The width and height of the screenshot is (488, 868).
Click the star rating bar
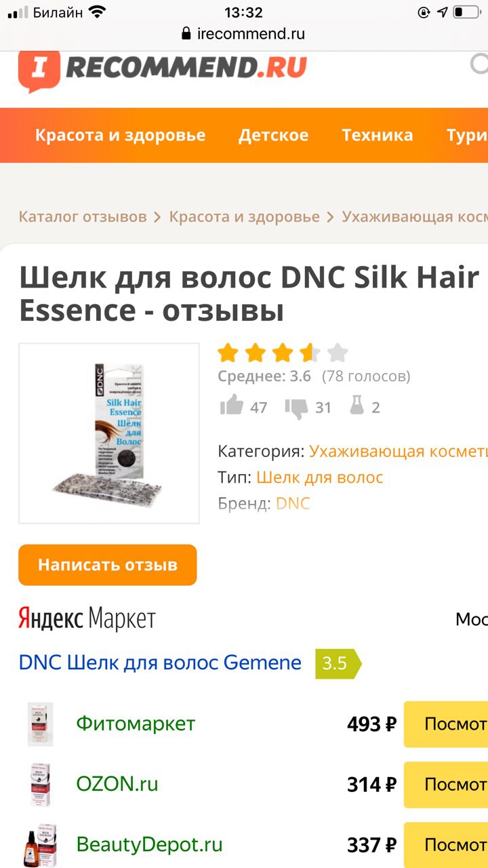tap(283, 353)
